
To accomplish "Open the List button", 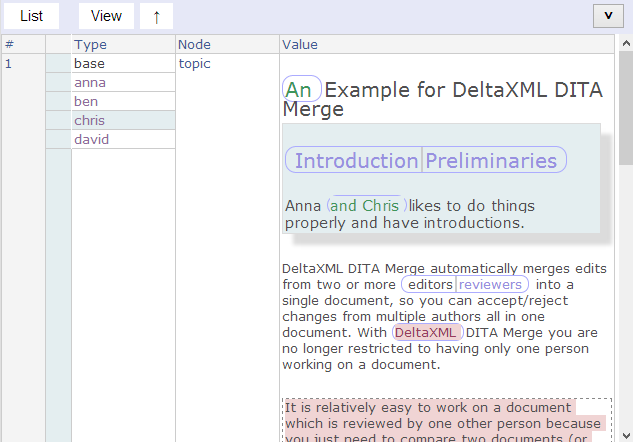I will (31, 16).
